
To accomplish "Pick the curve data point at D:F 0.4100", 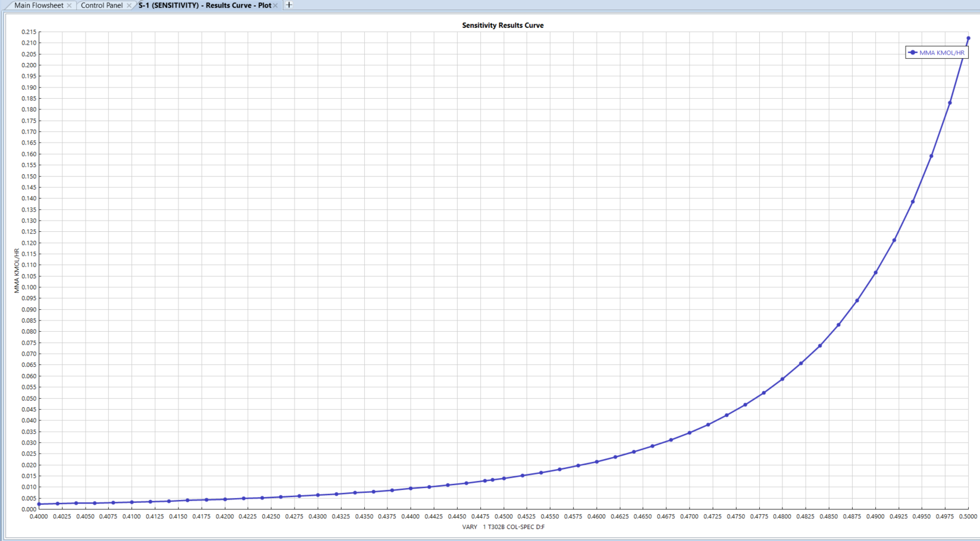I will (132, 502).
